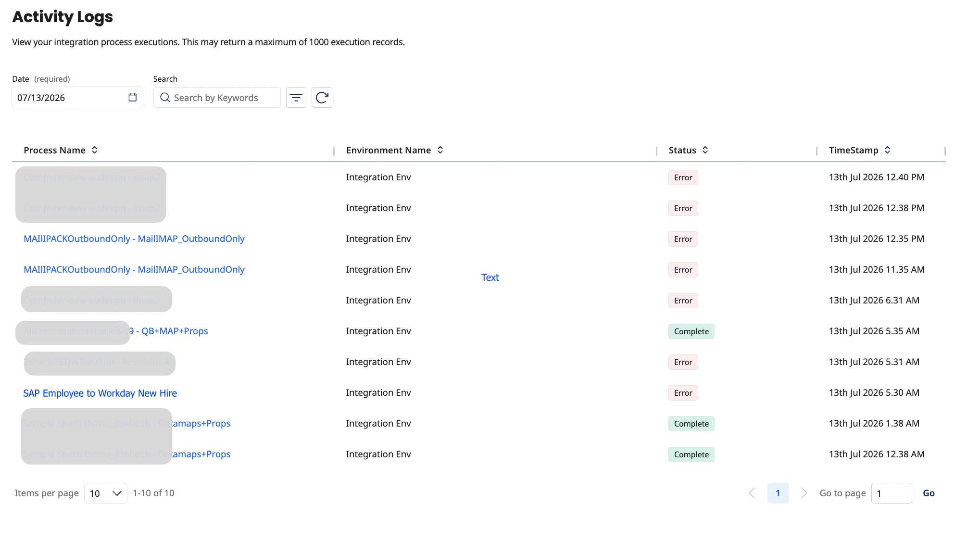
Task: Click timestamp 13th Jul 2026 5.30 AM
Action: [874, 392]
